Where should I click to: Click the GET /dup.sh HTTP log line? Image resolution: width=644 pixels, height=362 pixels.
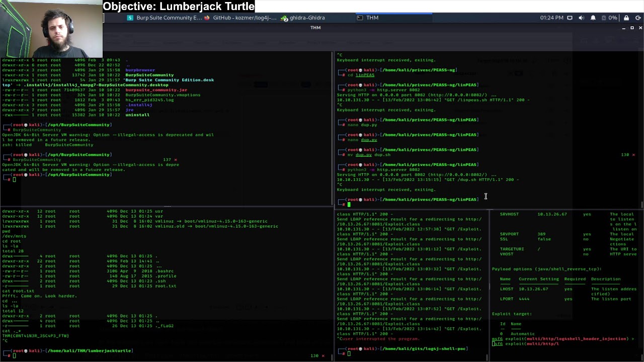pos(428,179)
